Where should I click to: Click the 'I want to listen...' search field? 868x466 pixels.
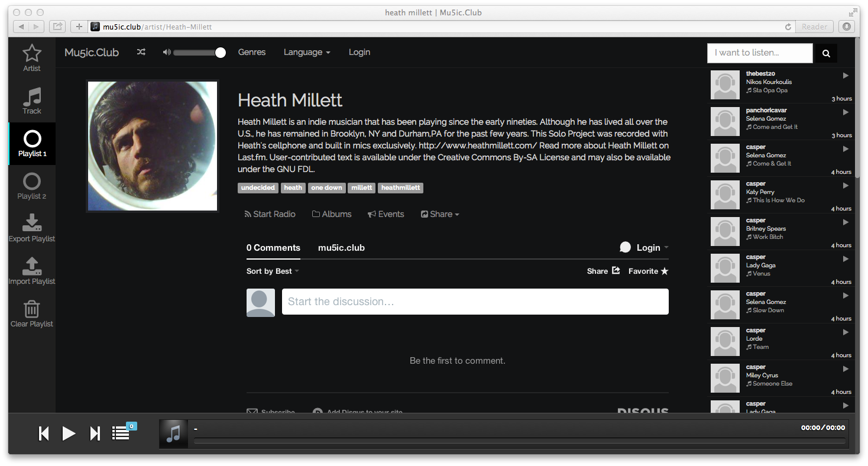point(760,53)
